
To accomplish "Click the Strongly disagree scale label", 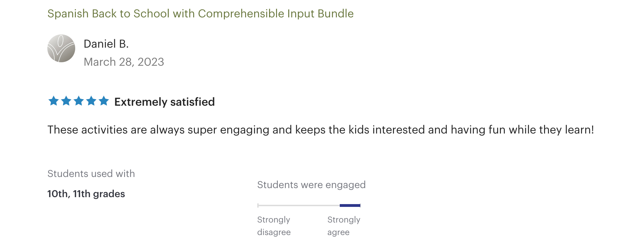I will click(x=274, y=226).
